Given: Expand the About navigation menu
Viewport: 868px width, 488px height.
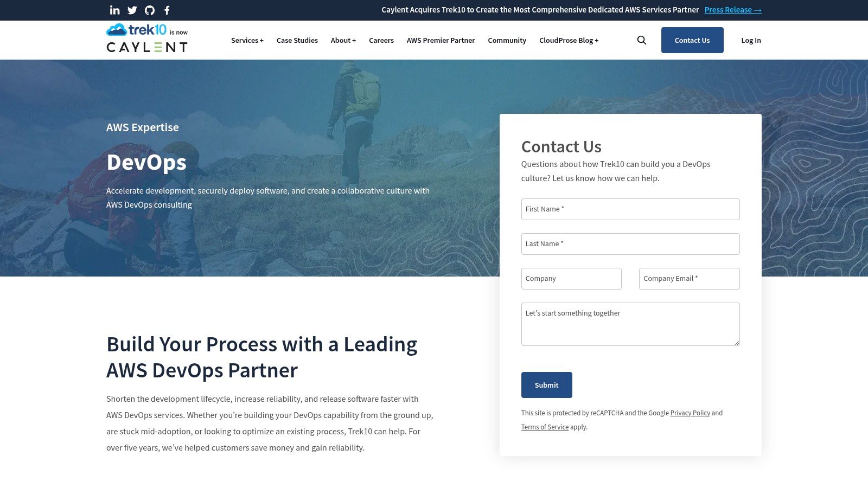Looking at the screenshot, I should coord(343,40).
